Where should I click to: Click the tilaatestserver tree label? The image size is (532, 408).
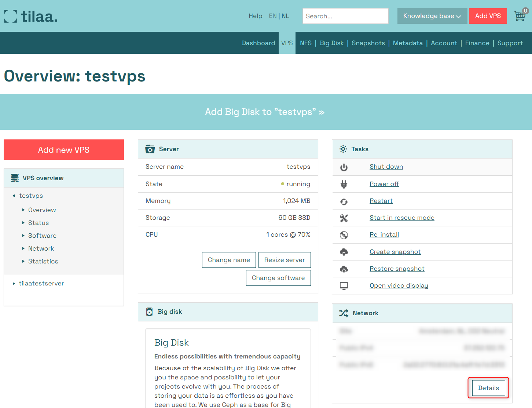[41, 283]
